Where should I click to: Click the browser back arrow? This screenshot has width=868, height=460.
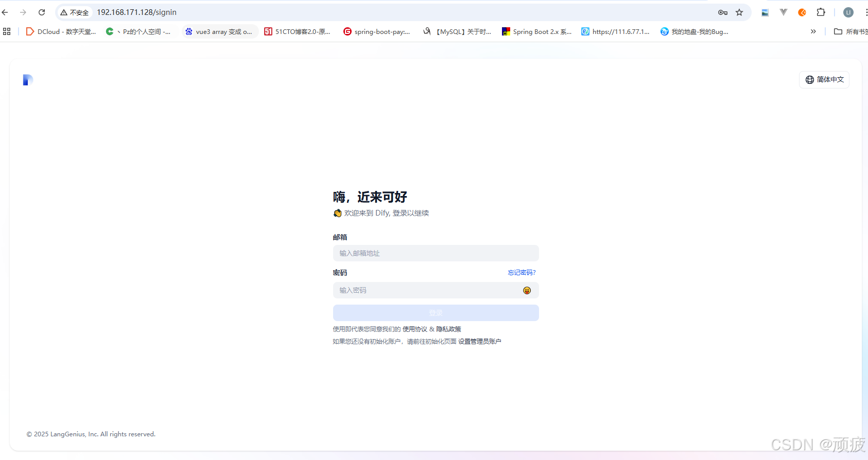(5, 12)
